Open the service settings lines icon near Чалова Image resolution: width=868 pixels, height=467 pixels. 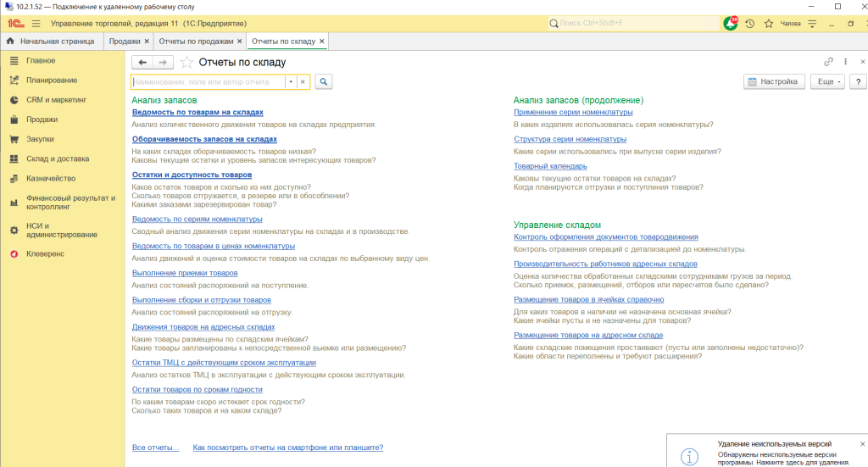pos(812,24)
